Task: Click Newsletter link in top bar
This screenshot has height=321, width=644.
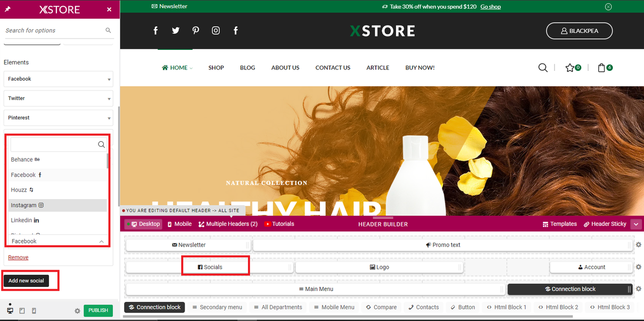Action: pos(170,7)
